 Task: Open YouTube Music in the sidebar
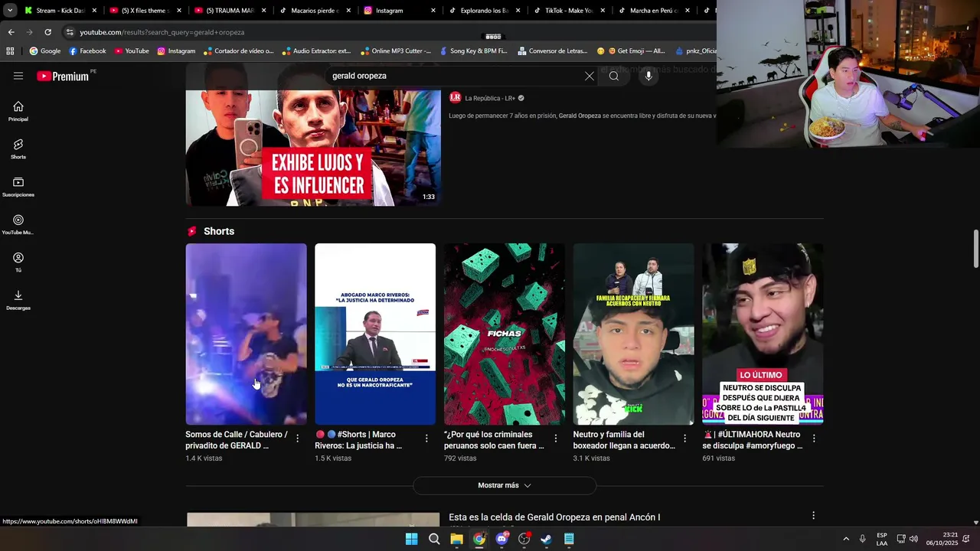pos(18,224)
